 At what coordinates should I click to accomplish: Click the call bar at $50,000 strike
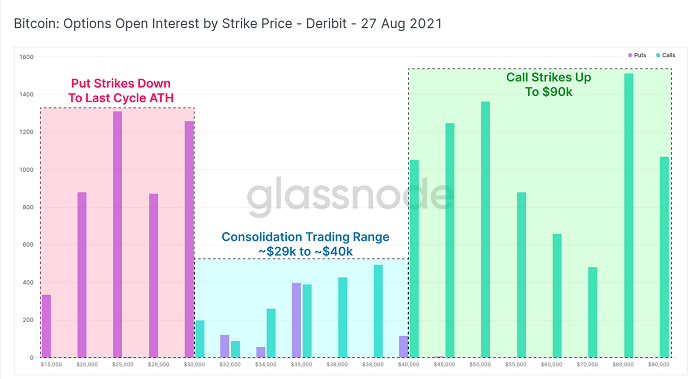[x=485, y=229]
